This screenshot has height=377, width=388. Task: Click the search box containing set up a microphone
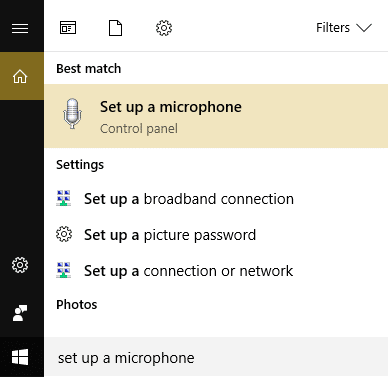[216, 357]
